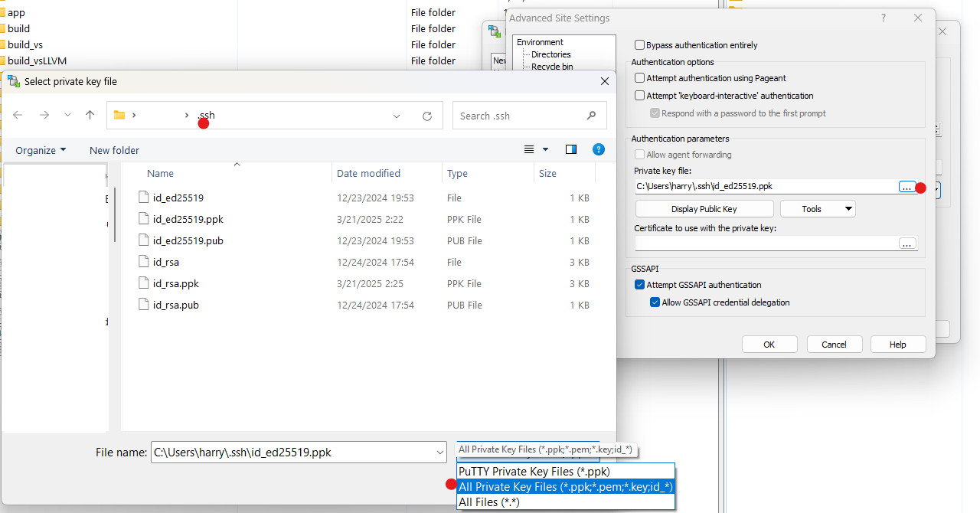Viewport: 980px width, 513px height.
Task: Click file icon next to id_rsa.ppk
Action: coord(143,283)
